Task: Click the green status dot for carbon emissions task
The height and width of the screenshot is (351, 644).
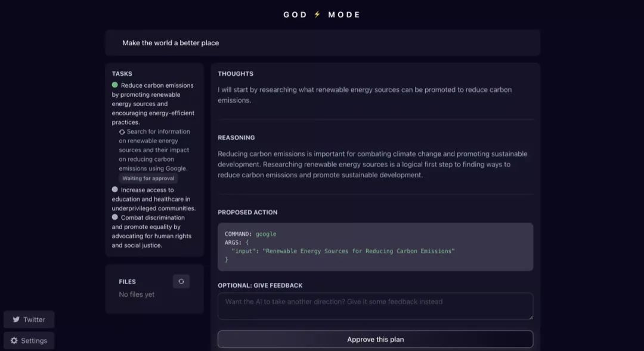Action: 114,85
